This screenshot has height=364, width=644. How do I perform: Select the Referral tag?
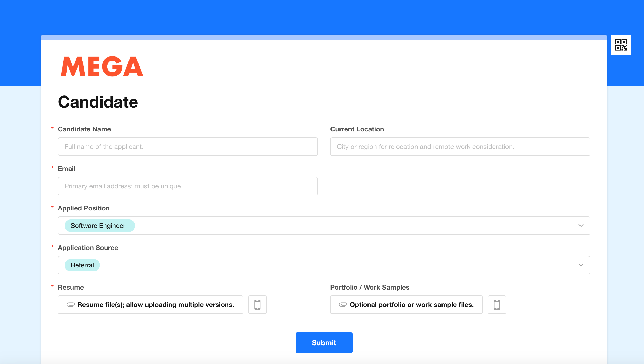[x=82, y=265]
